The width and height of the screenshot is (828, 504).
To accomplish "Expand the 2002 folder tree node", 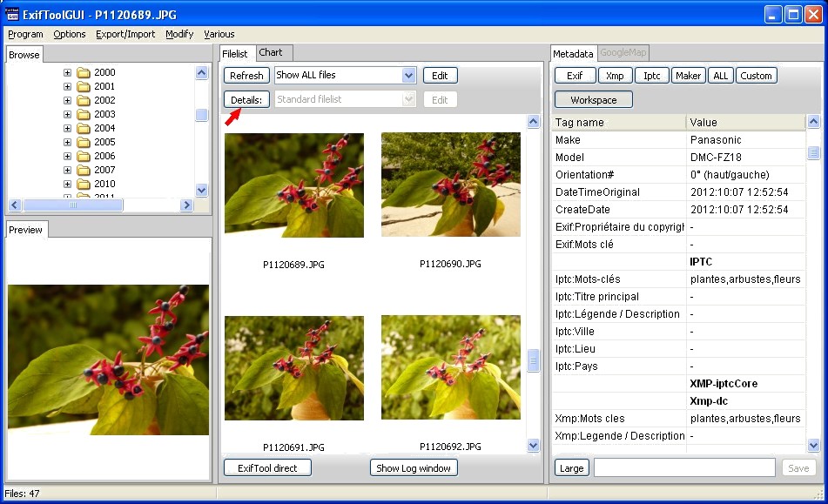I will tap(67, 100).
